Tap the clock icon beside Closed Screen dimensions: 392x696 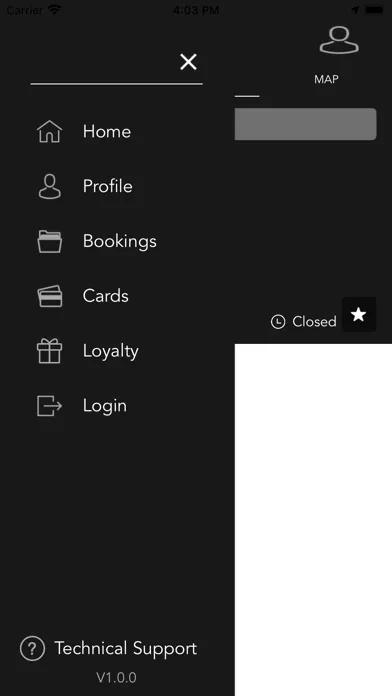pos(278,322)
